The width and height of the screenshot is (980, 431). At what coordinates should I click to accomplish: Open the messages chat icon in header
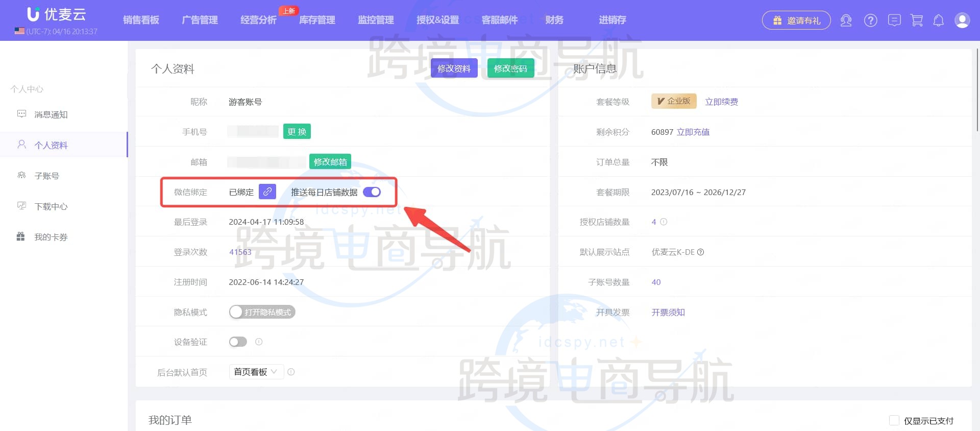click(894, 20)
